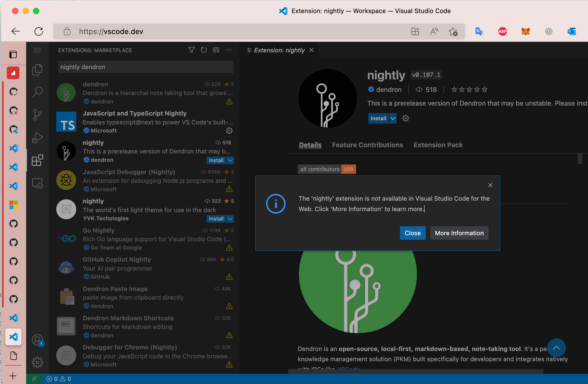Expand Install dropdown on nightly detail page

pyautogui.click(x=393, y=118)
